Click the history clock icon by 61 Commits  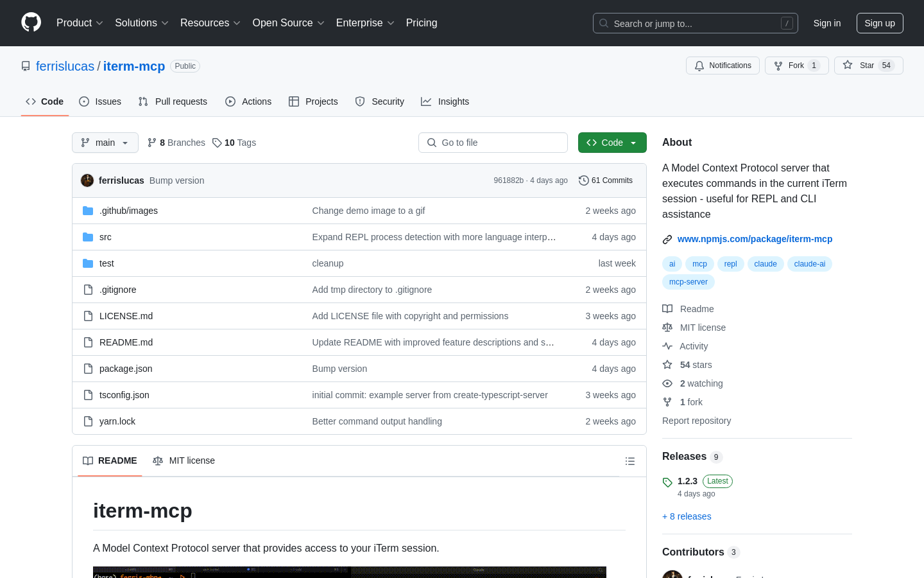coord(583,180)
